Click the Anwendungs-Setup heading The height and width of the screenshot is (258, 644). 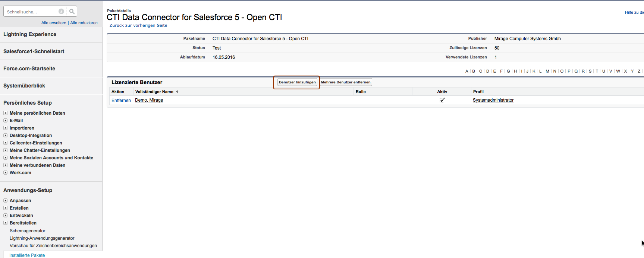pyautogui.click(x=28, y=190)
